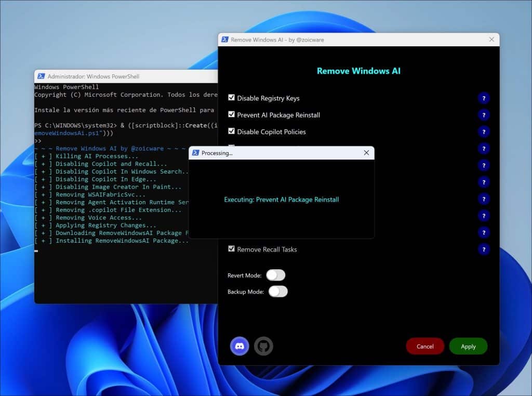Close the Processing dialog
This screenshot has width=532, height=396.
coord(366,153)
